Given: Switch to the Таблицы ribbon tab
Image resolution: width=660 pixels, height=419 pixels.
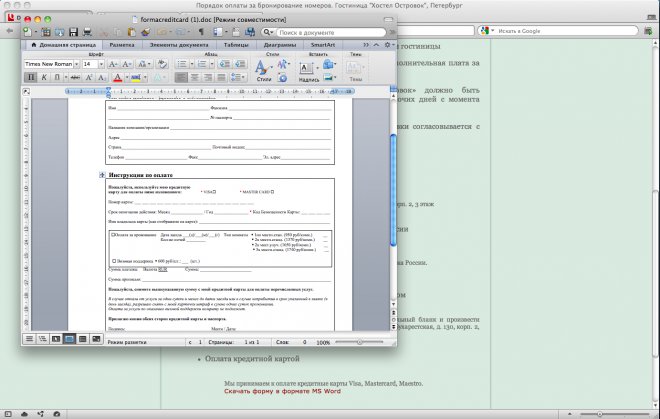Looking at the screenshot, I should pos(236,45).
